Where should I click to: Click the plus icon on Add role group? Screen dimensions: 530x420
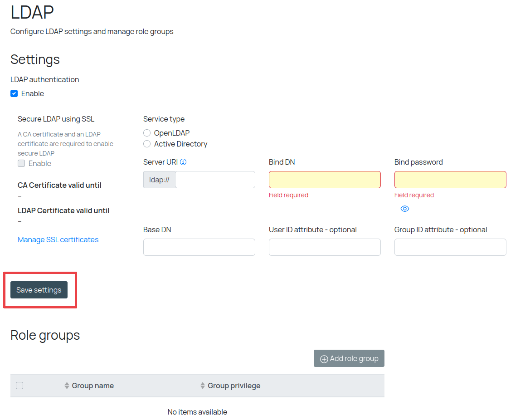pyautogui.click(x=324, y=359)
